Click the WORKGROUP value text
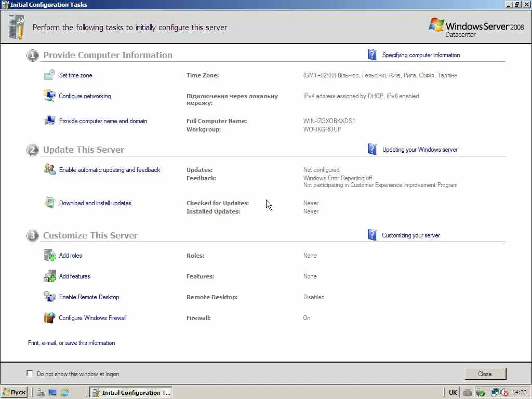 click(322, 129)
